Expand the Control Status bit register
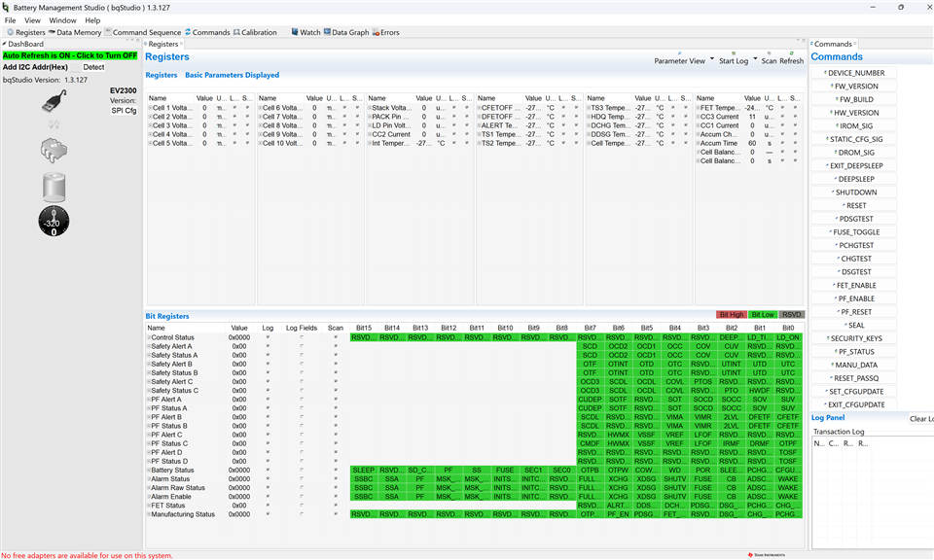 coord(149,337)
